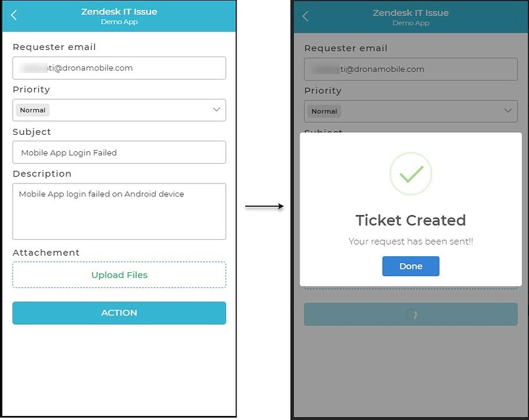Open the dimmed Priority dropdown showing Normal
The image size is (529, 420).
pos(411,111)
